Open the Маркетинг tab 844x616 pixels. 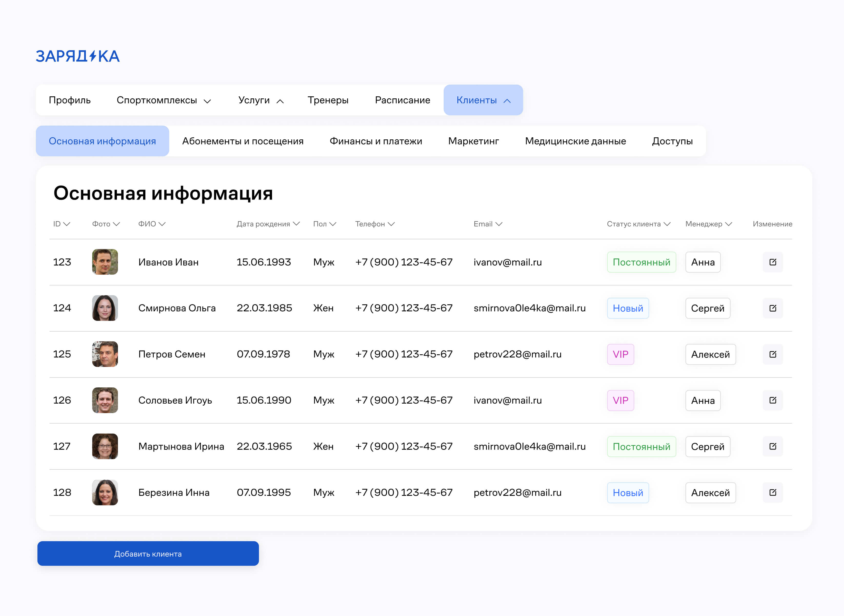pyautogui.click(x=474, y=141)
